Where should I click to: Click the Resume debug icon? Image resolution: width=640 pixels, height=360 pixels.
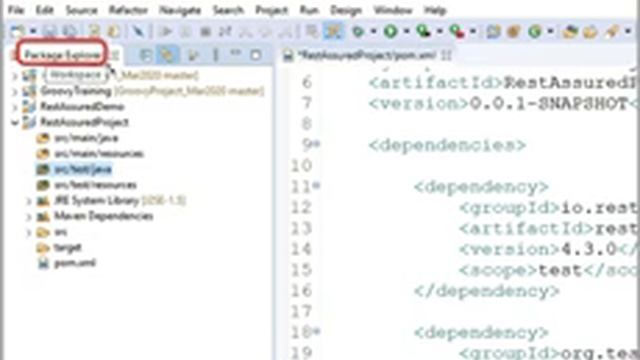click(x=165, y=31)
